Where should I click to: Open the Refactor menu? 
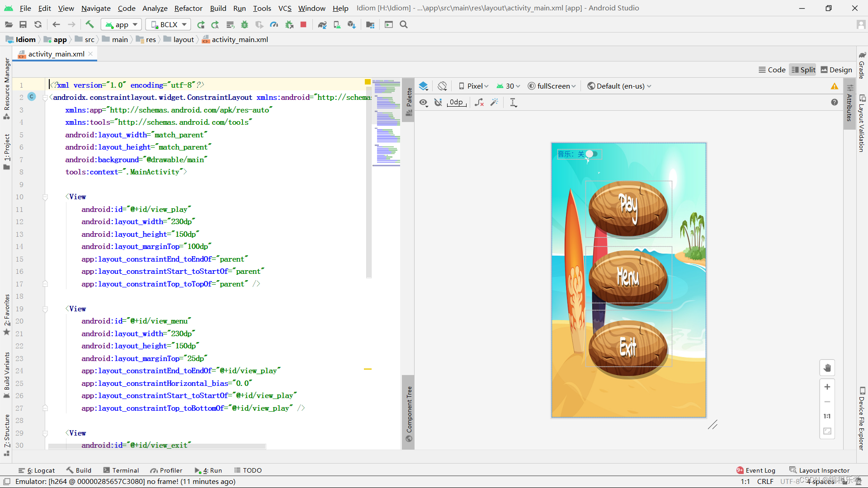[188, 8]
